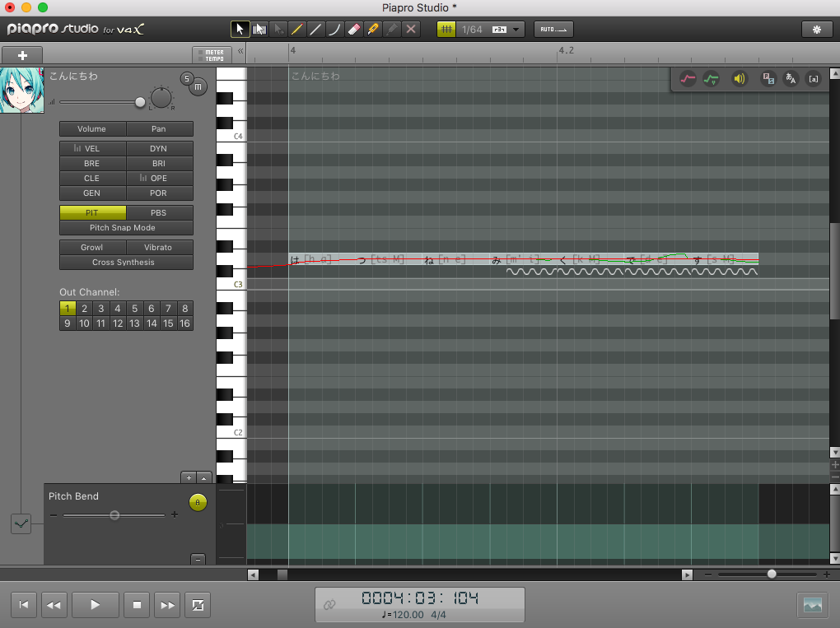This screenshot has height=628, width=840.
Task: Solo the track with S button
Action: point(186,79)
